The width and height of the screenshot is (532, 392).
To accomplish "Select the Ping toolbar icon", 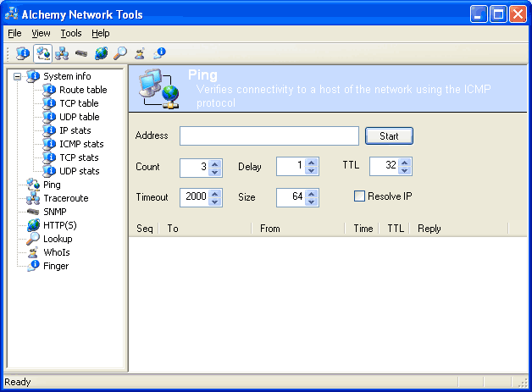I will [x=42, y=53].
